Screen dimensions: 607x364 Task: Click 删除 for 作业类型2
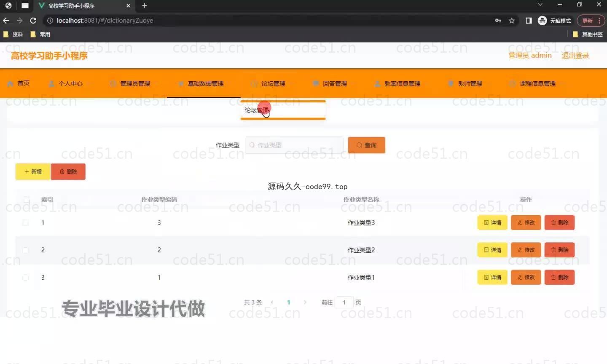click(559, 250)
